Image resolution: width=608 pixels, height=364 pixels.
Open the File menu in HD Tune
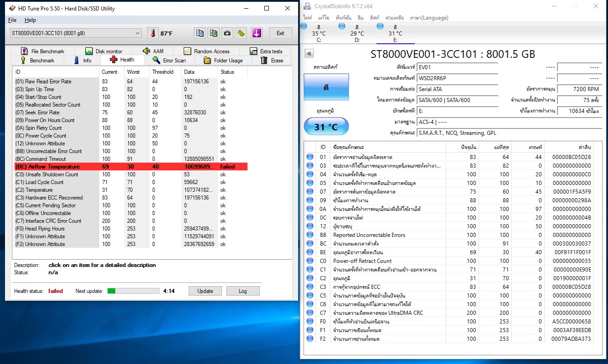[12, 20]
